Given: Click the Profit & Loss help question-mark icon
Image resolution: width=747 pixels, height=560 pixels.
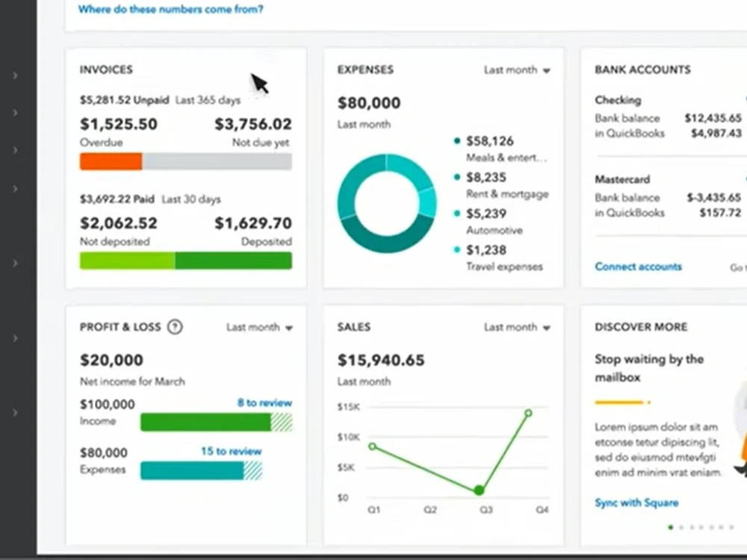Looking at the screenshot, I should point(175,327).
